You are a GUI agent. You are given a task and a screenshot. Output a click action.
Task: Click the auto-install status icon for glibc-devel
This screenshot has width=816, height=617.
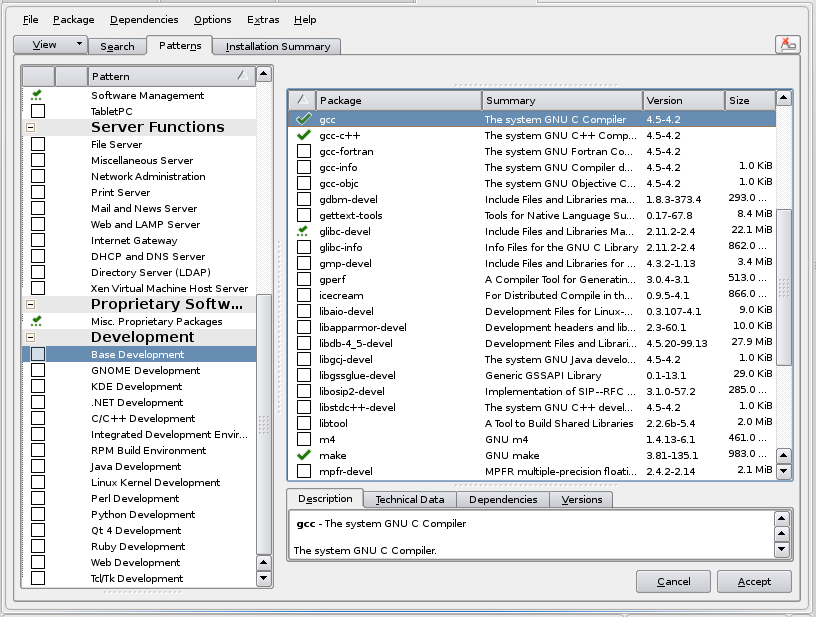click(302, 232)
